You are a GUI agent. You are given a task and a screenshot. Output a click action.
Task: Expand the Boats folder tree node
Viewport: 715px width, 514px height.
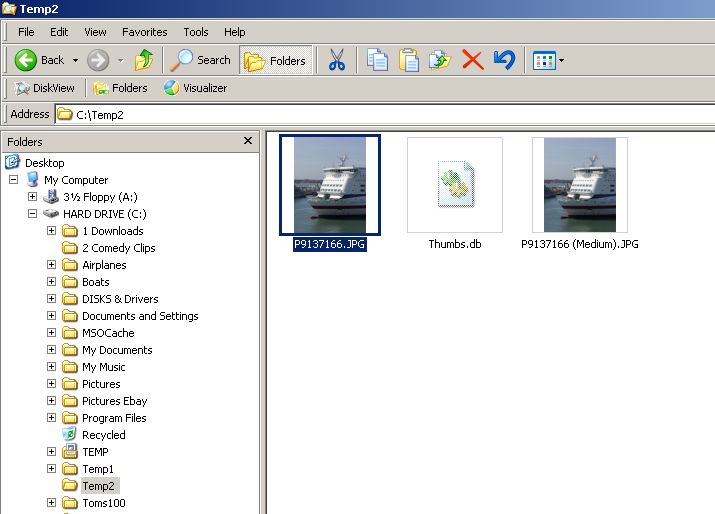click(52, 282)
